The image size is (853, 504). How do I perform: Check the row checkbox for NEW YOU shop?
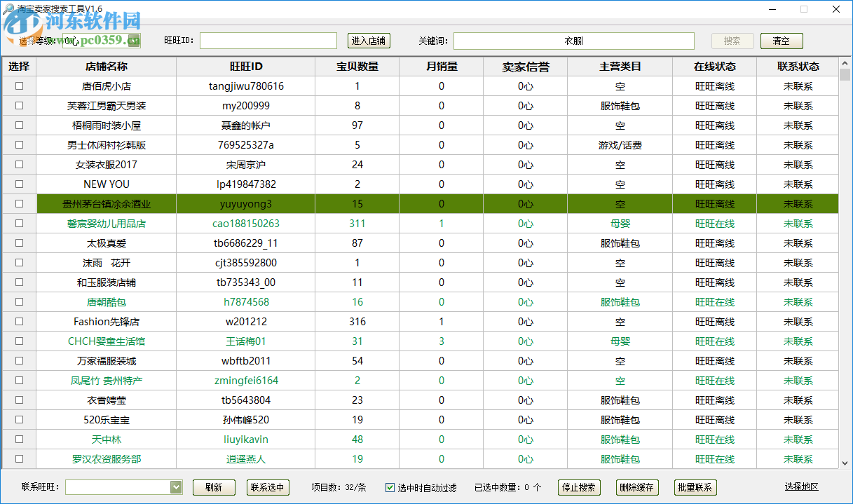point(19,184)
